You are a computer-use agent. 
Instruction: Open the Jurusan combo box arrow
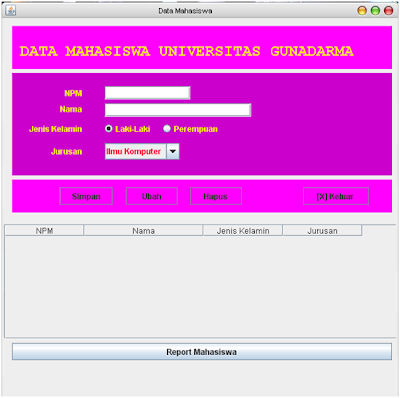173,151
